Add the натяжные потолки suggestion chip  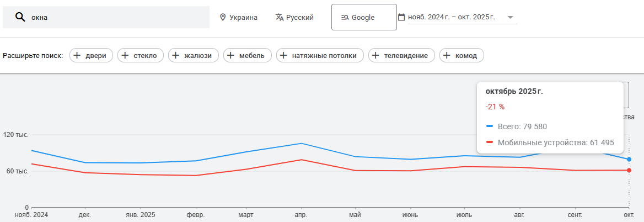tap(320, 55)
